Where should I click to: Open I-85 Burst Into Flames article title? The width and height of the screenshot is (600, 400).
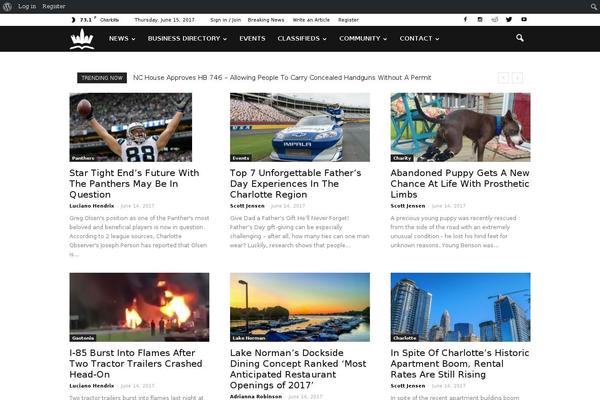click(x=136, y=364)
